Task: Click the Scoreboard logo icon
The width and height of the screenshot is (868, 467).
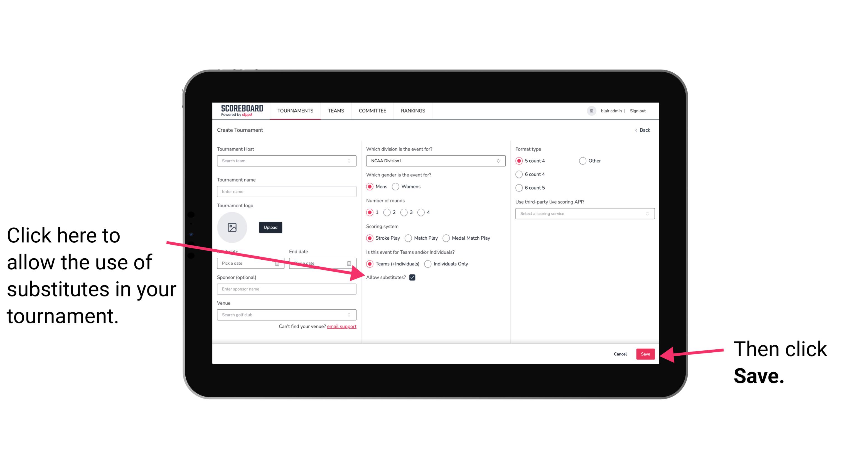Action: 239,111
